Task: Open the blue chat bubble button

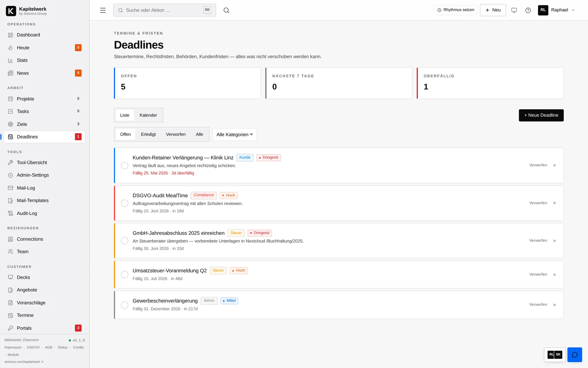Action: 575,355
